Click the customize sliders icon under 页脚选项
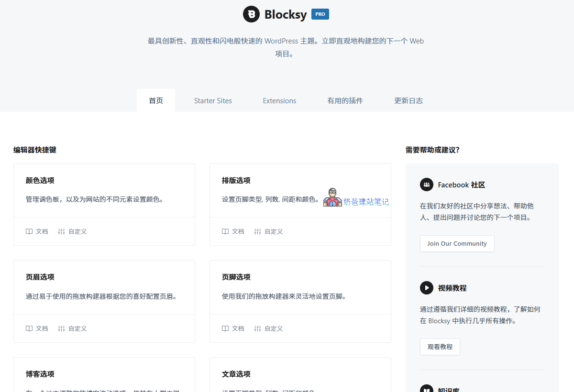The width and height of the screenshot is (574, 392). pos(258,328)
